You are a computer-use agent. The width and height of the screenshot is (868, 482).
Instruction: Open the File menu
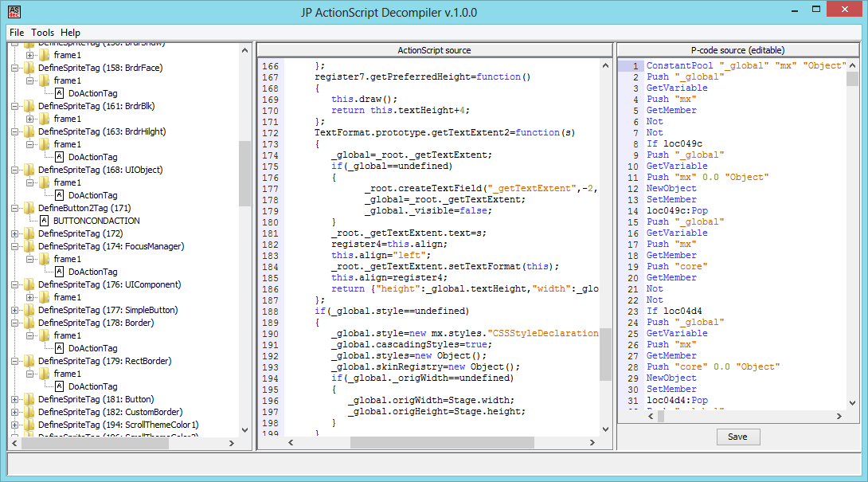coord(17,33)
